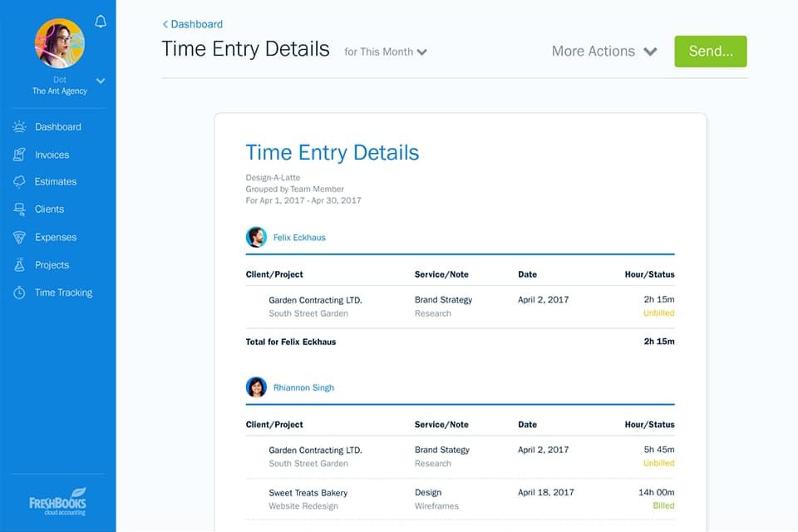This screenshot has width=798, height=532.
Task: Go to Invoices section
Action: [52, 155]
